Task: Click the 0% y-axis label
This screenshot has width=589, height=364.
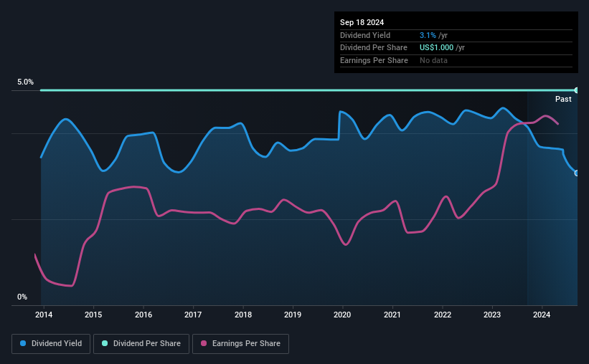Action: 22,297
